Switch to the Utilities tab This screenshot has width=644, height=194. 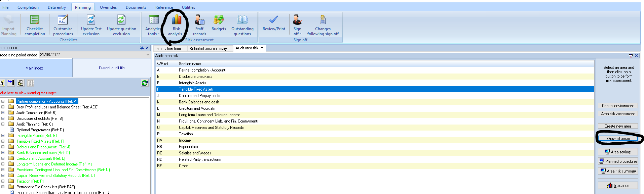click(x=188, y=7)
